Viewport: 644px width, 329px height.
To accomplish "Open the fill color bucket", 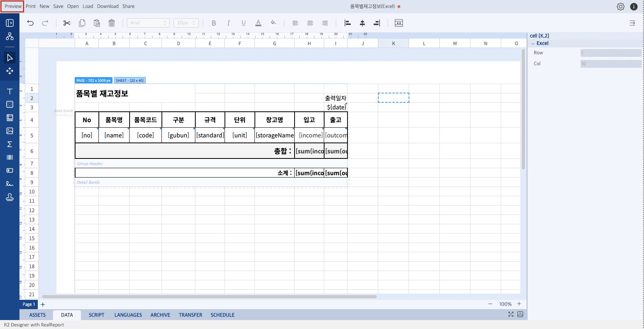I will (273, 23).
